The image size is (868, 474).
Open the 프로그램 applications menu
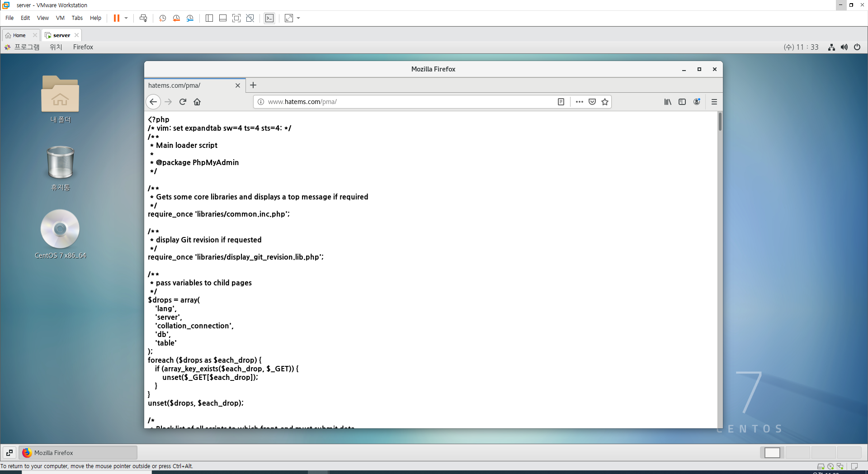(22, 47)
